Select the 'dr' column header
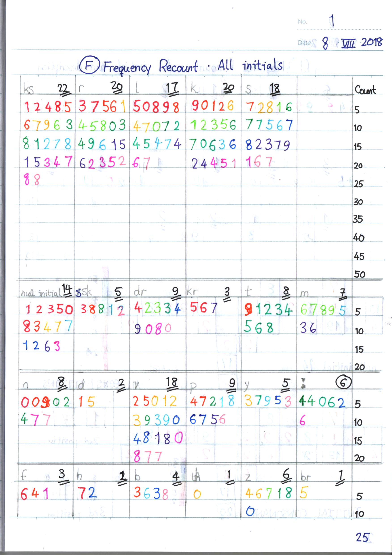Image resolution: width=392 pixels, height=555 pixels. pos(140,292)
